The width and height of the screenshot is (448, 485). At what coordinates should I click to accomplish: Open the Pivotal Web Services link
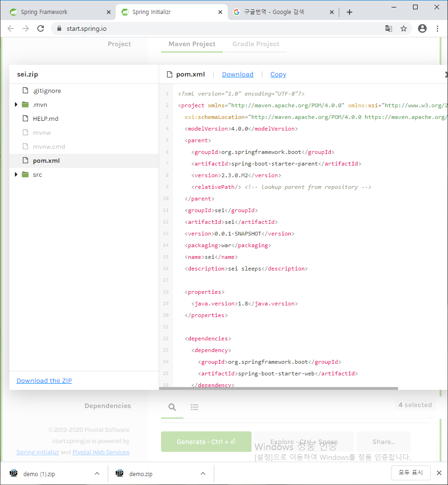coord(101,452)
